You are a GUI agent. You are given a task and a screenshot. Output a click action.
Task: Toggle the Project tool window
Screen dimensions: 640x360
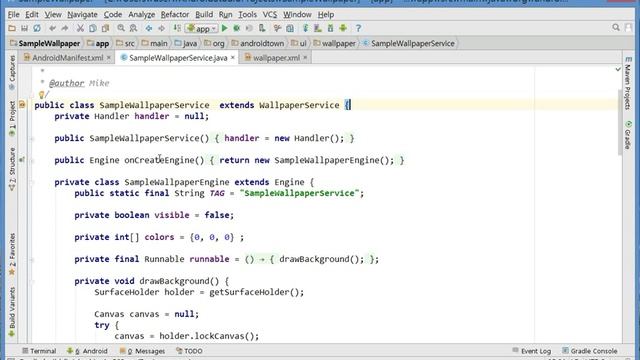click(x=12, y=118)
